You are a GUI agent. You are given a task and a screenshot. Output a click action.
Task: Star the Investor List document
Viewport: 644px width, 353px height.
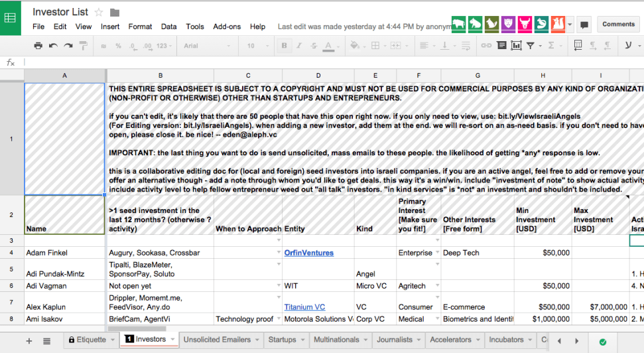click(x=99, y=13)
